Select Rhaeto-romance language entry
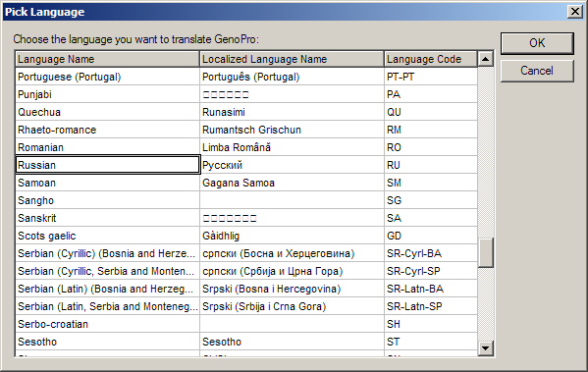This screenshot has height=372, width=588. [246, 130]
